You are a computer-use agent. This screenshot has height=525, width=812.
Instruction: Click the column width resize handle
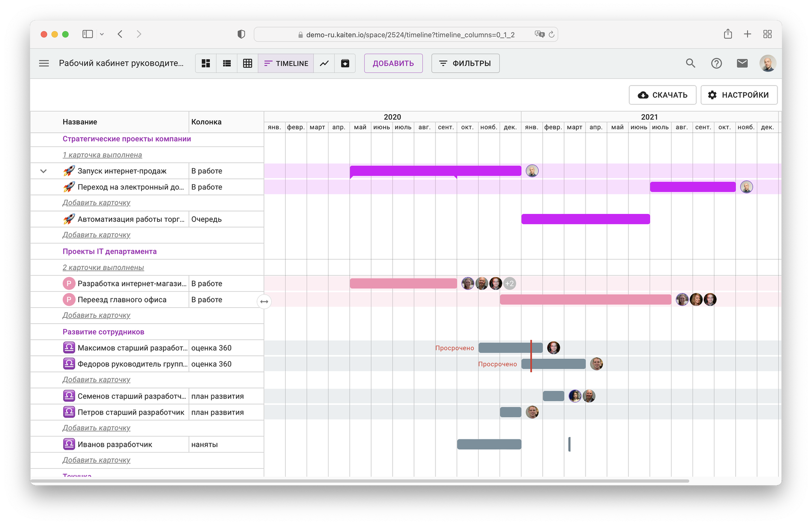pos(264,301)
